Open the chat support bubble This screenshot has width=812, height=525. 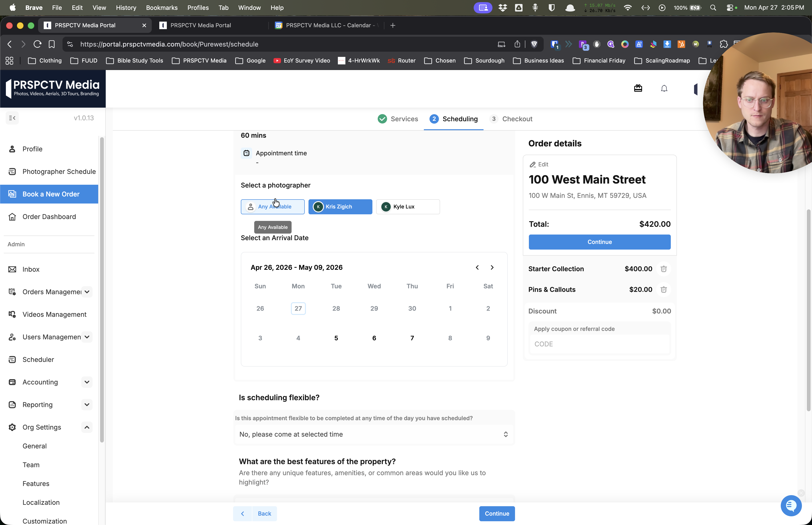coord(791,505)
